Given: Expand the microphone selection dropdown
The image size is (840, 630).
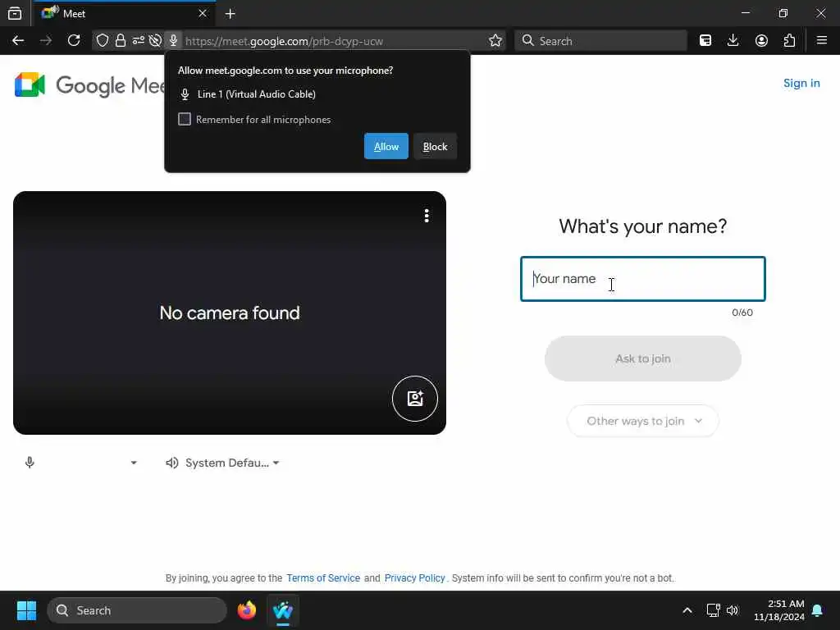Looking at the screenshot, I should coord(134,463).
